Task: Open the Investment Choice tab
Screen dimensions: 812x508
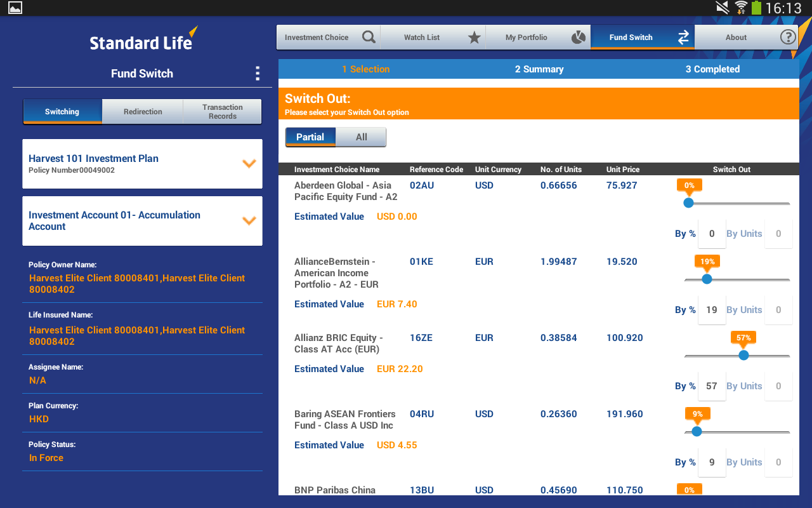Action: [x=329, y=37]
